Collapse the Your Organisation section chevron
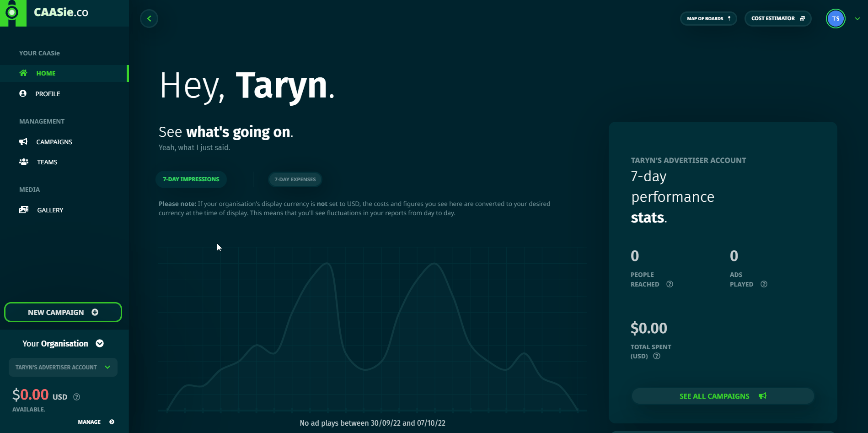This screenshot has height=433, width=868. [100, 343]
